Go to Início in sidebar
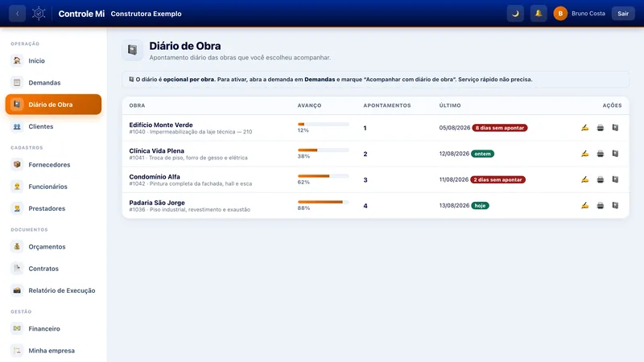 coord(53,61)
